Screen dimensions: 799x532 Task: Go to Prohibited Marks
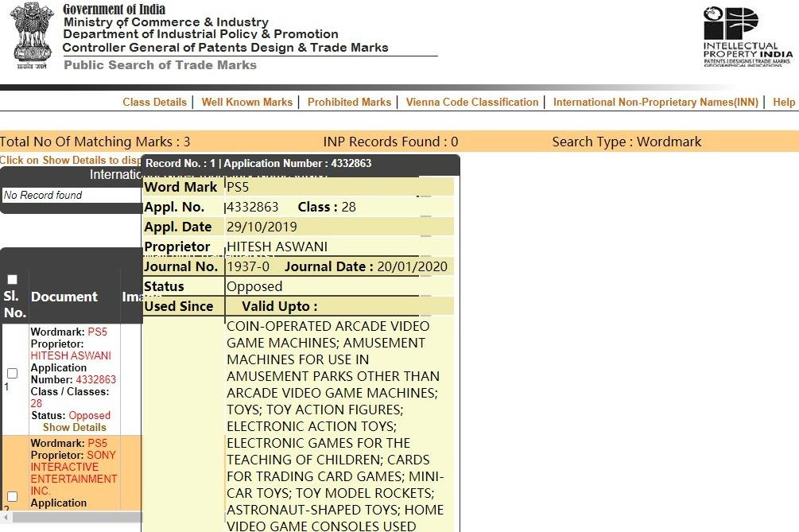(x=349, y=102)
